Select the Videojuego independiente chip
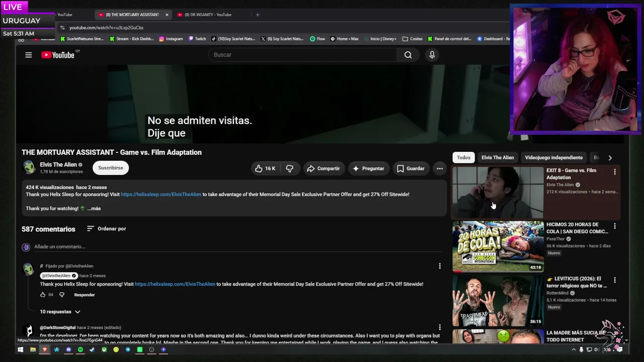644x362 pixels. pos(553,157)
